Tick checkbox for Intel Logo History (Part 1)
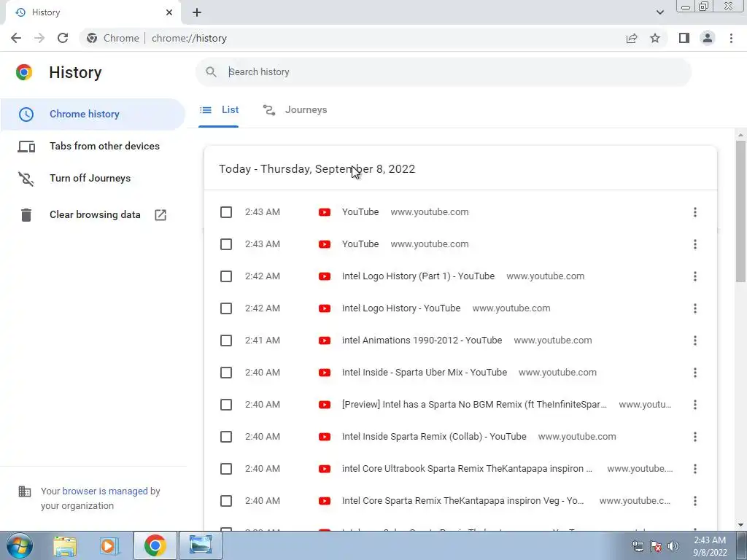This screenshot has height=560, width=747. [226, 276]
